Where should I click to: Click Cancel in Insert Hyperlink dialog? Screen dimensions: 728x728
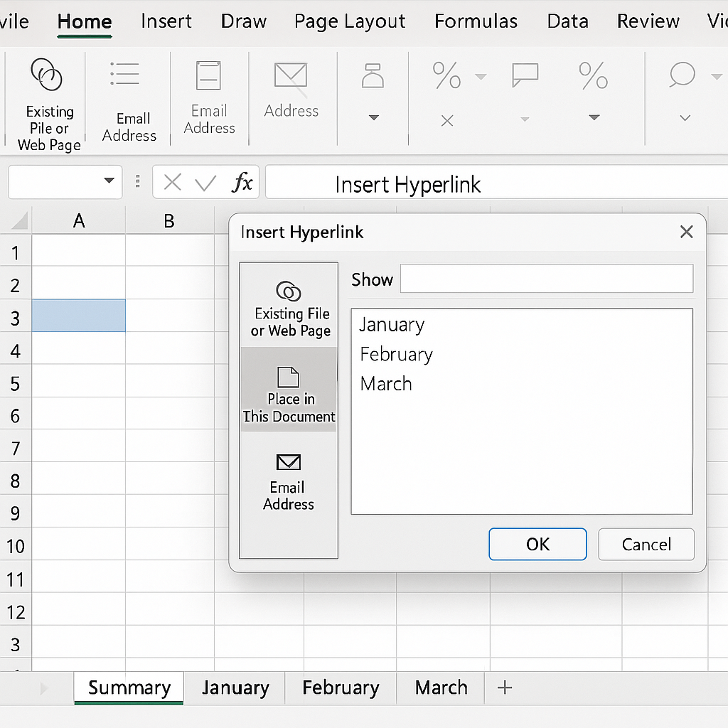(646, 545)
